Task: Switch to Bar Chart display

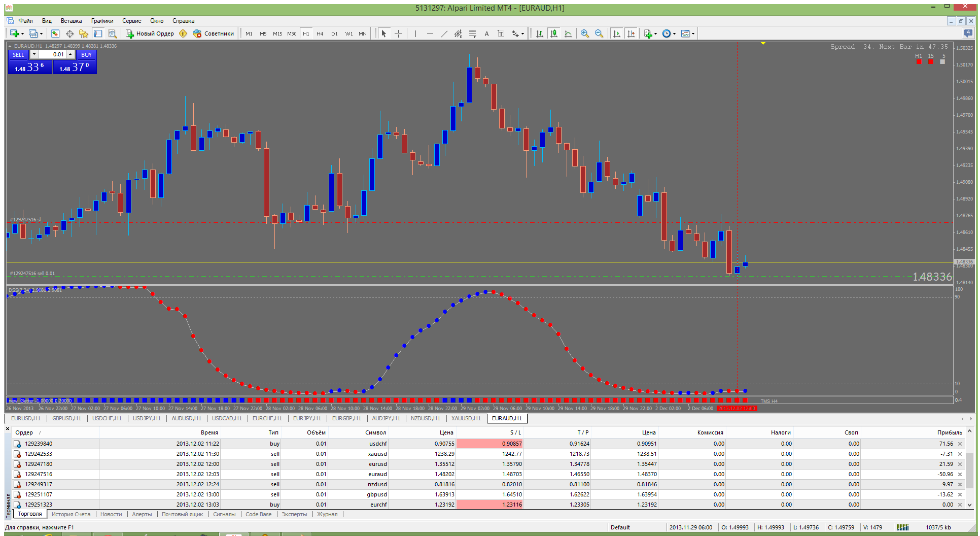Action: pyautogui.click(x=540, y=33)
